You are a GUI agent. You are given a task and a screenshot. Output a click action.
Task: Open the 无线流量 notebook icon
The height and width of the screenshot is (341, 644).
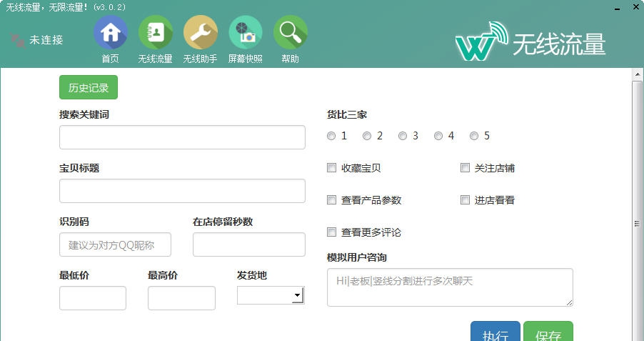[x=155, y=33]
